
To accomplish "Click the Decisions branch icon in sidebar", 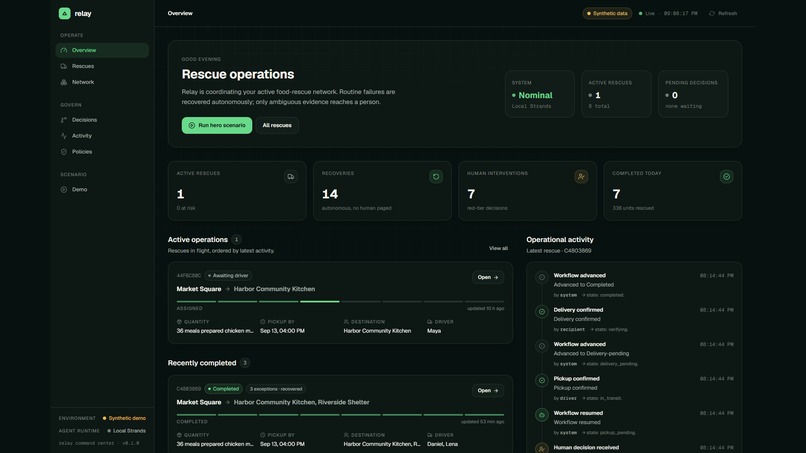I will (64, 120).
